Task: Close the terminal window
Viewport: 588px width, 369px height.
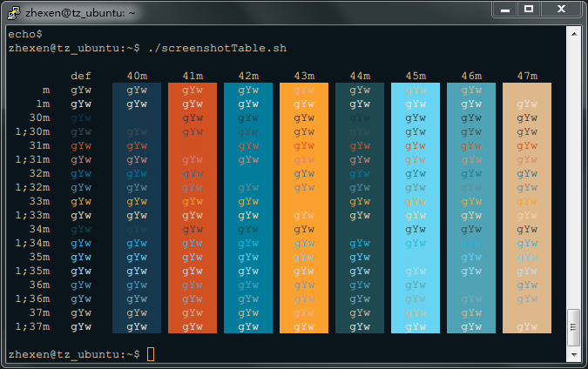Action: point(561,9)
